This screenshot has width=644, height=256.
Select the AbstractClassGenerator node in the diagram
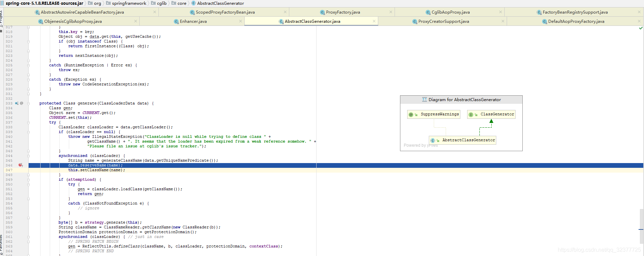[x=463, y=140]
